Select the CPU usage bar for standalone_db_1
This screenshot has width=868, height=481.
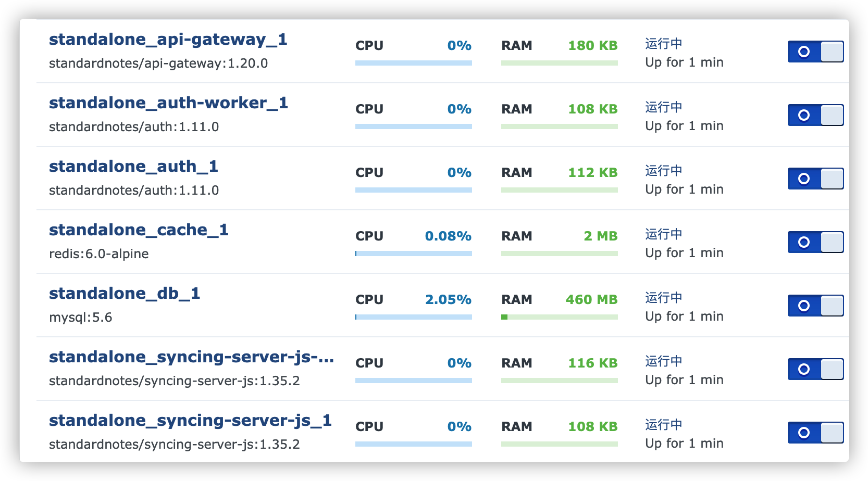click(414, 317)
